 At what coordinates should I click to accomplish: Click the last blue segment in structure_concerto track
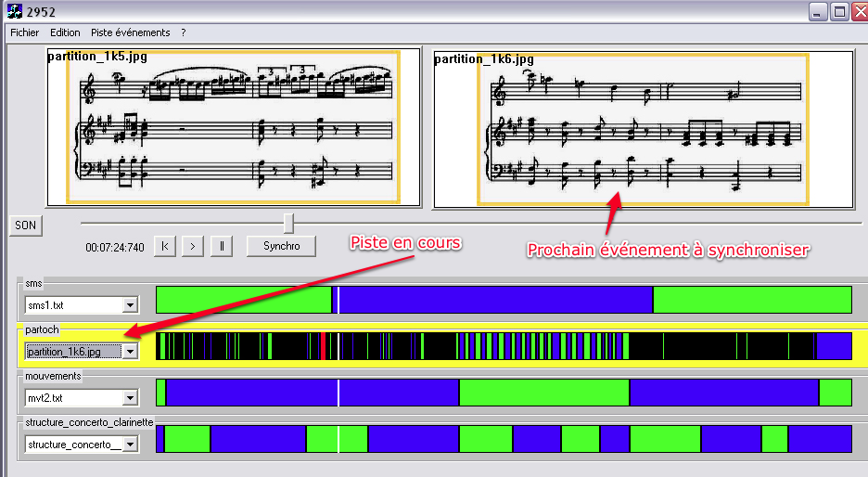click(x=820, y=439)
